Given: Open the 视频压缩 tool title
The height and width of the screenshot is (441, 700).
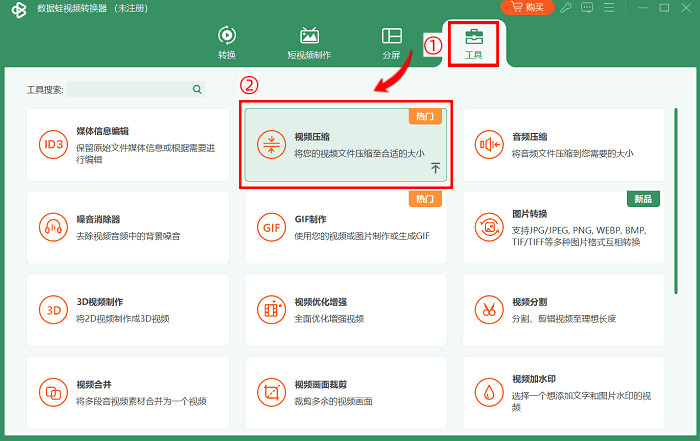Looking at the screenshot, I should tap(312, 137).
